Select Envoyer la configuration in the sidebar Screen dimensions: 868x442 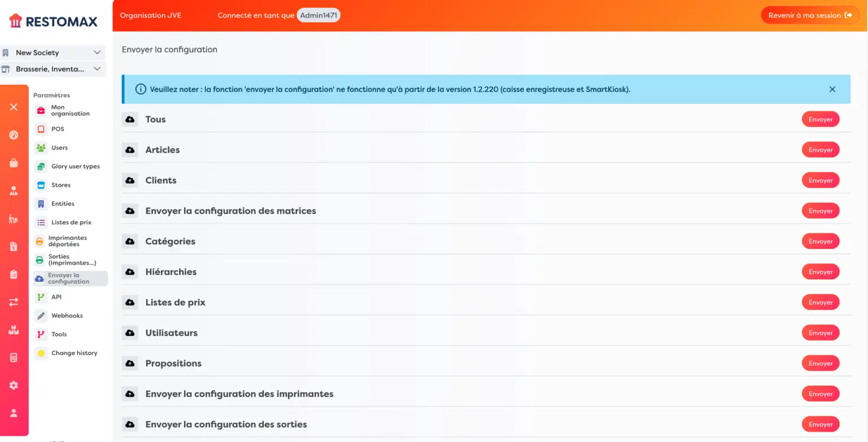tap(70, 278)
